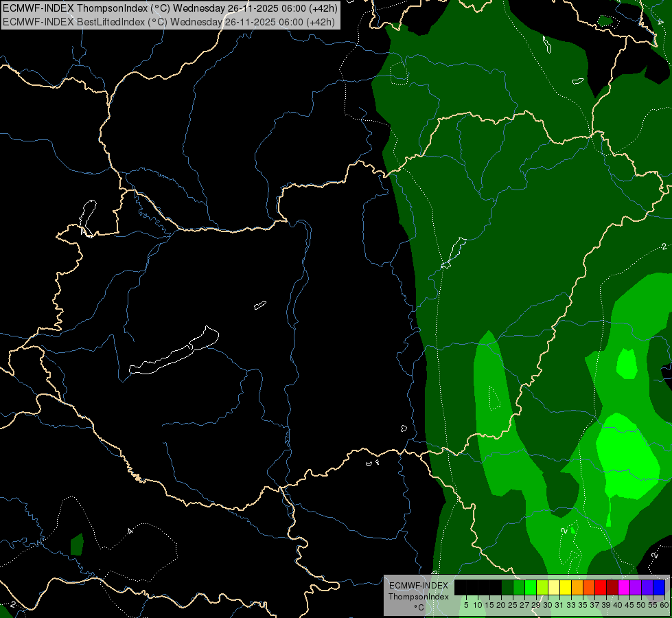
Task: Click legend tick value 39
Action: [x=606, y=605]
